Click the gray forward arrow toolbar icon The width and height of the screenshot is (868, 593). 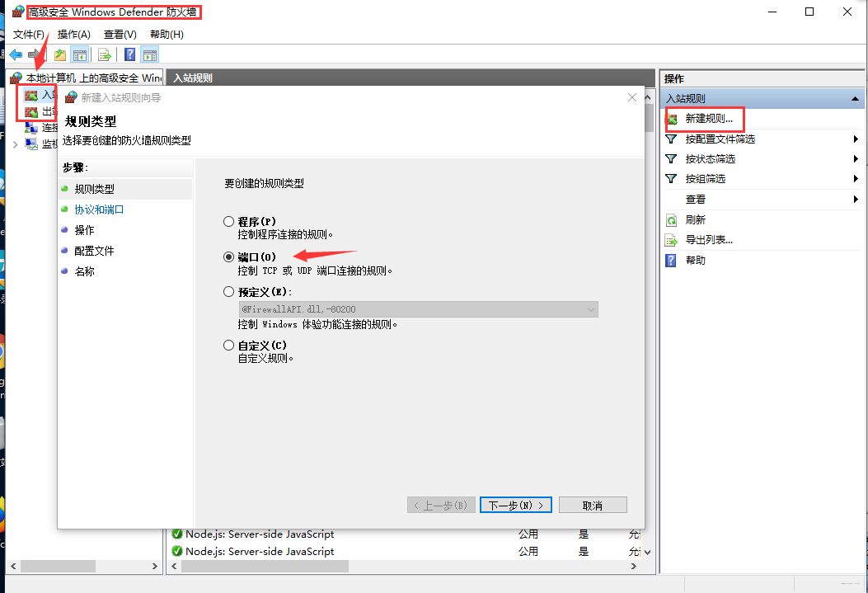point(35,54)
